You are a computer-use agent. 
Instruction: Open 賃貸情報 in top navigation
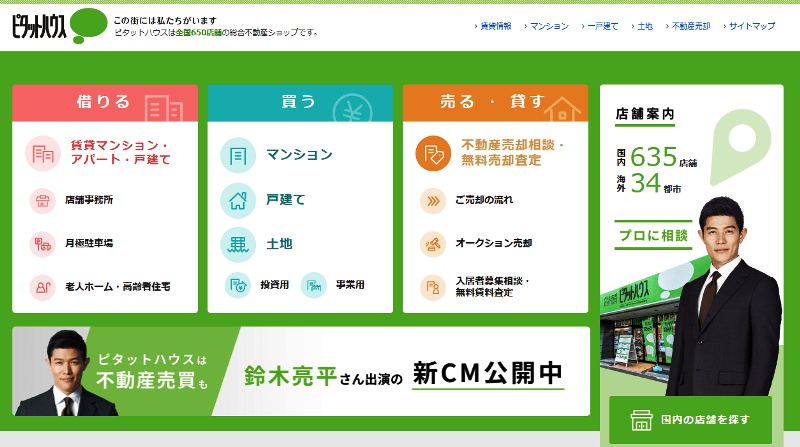tap(494, 26)
